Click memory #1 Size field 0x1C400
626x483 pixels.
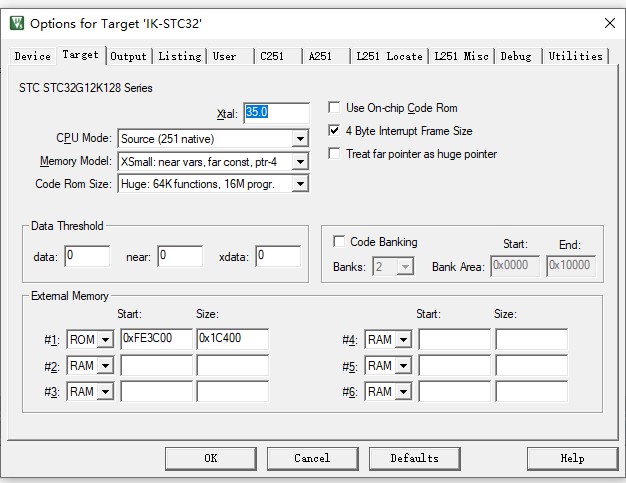coord(232,339)
